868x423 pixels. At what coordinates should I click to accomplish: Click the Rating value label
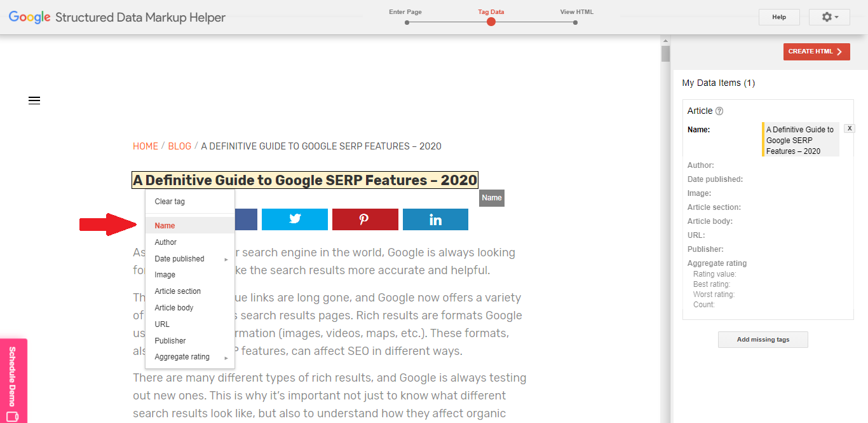715,274
